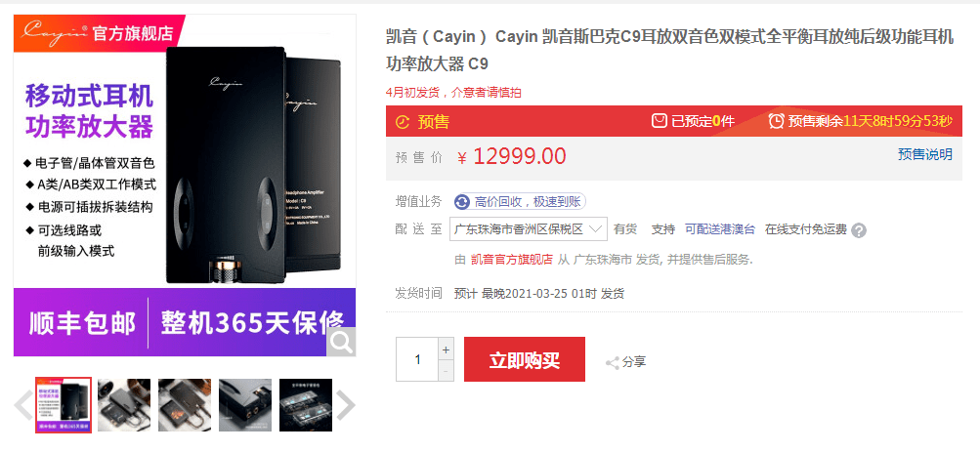
Task: Click the 可配送港澳台 link
Action: click(x=720, y=229)
